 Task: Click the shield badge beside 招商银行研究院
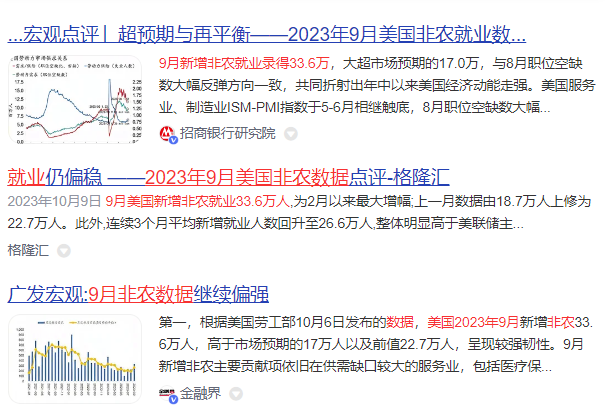point(291,133)
